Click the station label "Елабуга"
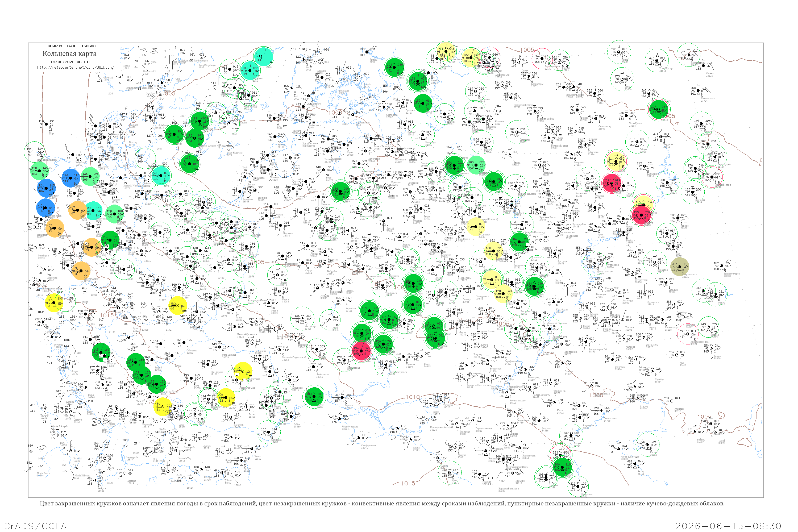Image resolution: width=798 pixels, height=532 pixels. click(630, 240)
